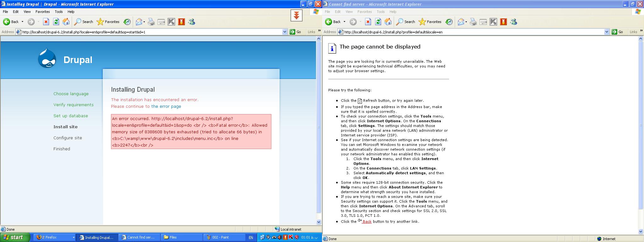Click the red shield security tray icon
Screen dimensions: 644x242
click(x=297, y=238)
